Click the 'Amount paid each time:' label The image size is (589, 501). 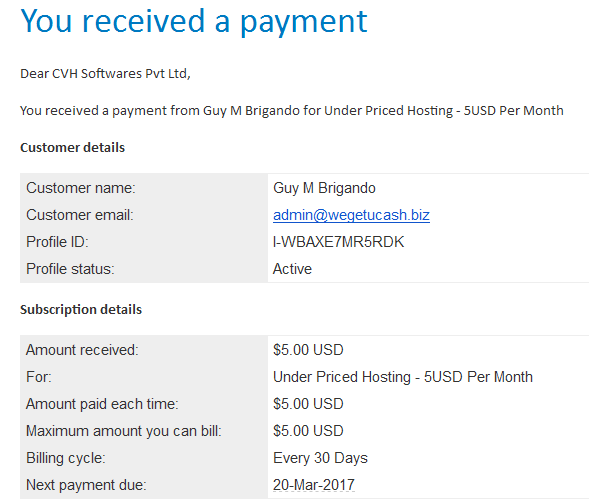pyautogui.click(x=102, y=404)
